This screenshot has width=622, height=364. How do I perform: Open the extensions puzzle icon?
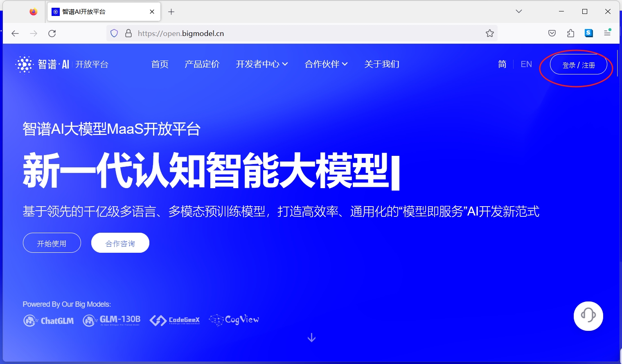pyautogui.click(x=570, y=34)
